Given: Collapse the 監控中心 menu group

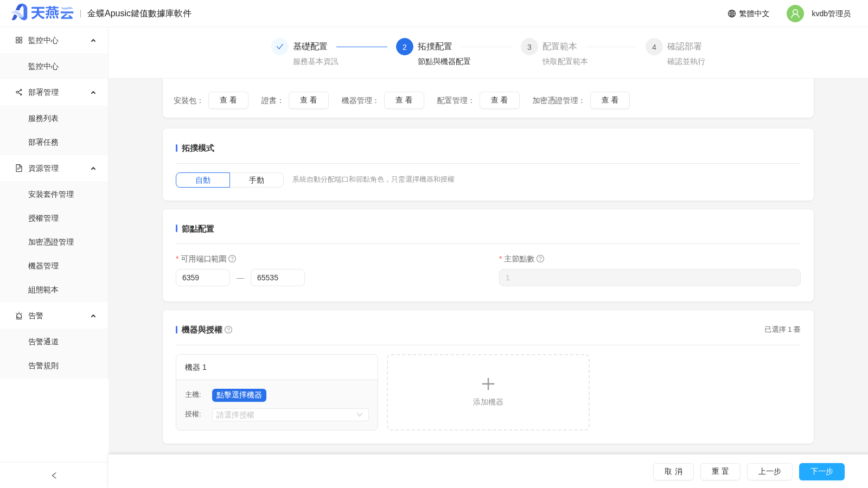Looking at the screenshot, I should pos(93,40).
